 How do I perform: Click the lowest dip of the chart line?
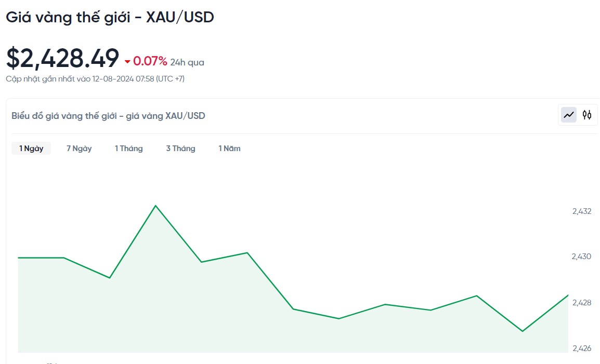coord(522,331)
